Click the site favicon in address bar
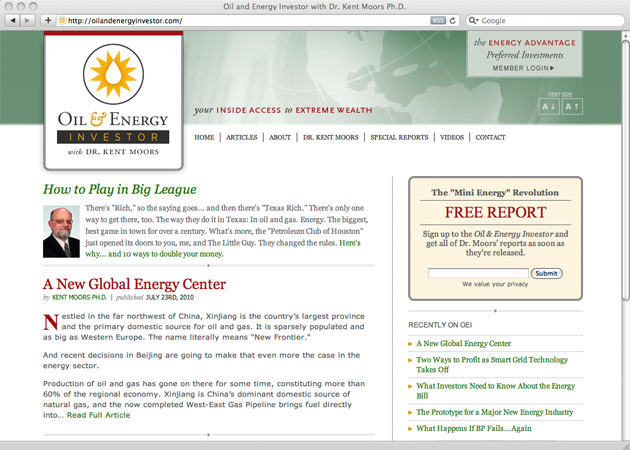This screenshot has width=630, height=450. [62, 20]
